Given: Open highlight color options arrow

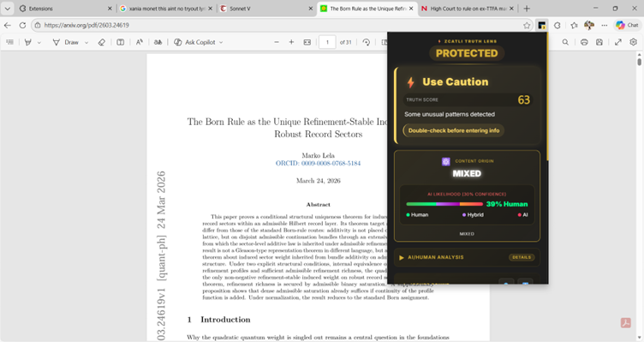Looking at the screenshot, I should [x=39, y=42].
